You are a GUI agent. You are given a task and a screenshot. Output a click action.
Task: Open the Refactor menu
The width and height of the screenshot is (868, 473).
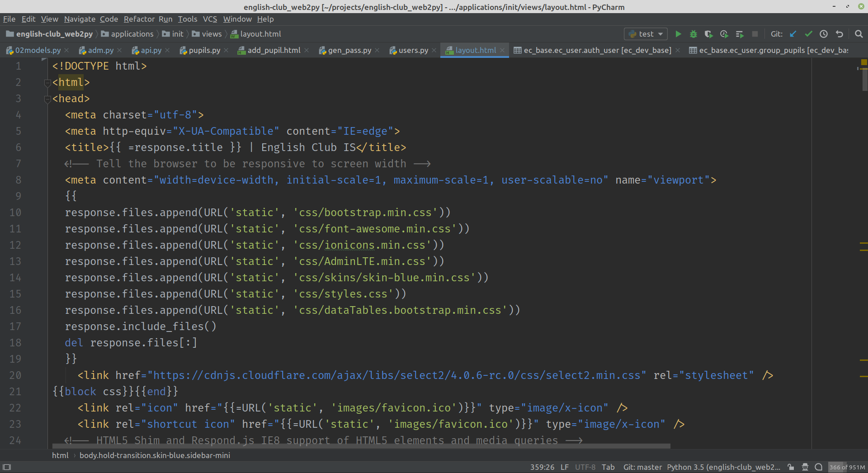(139, 19)
